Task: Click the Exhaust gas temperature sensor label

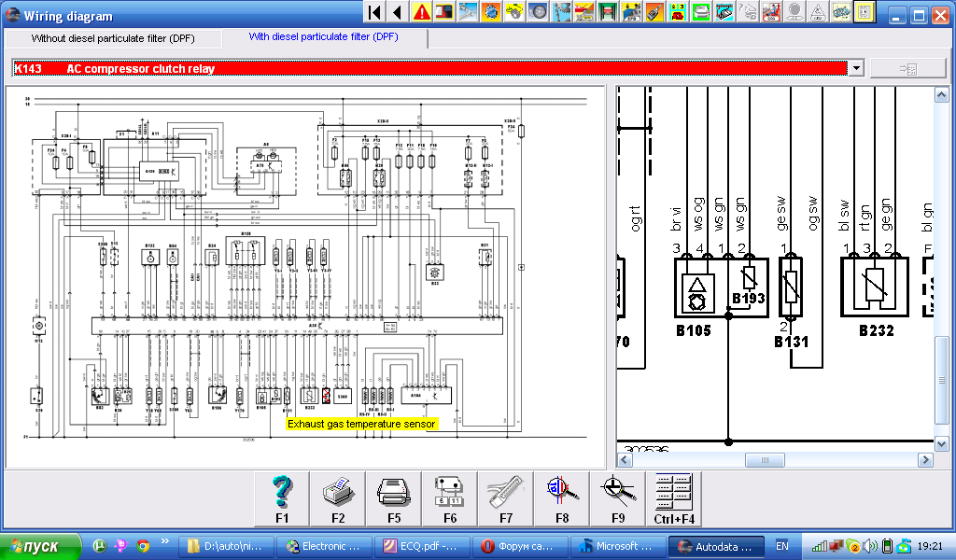Action: pos(361,424)
